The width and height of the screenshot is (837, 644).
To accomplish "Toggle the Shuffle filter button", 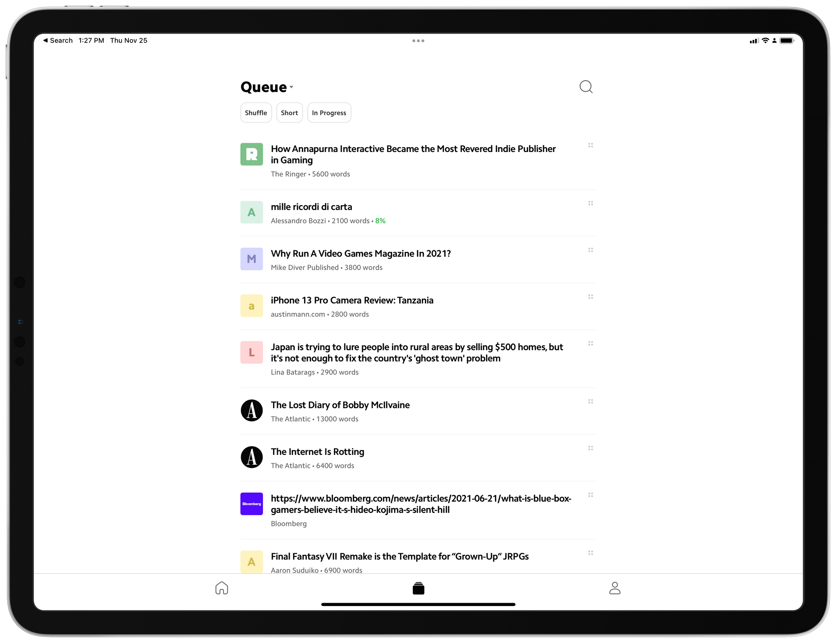I will (x=255, y=112).
